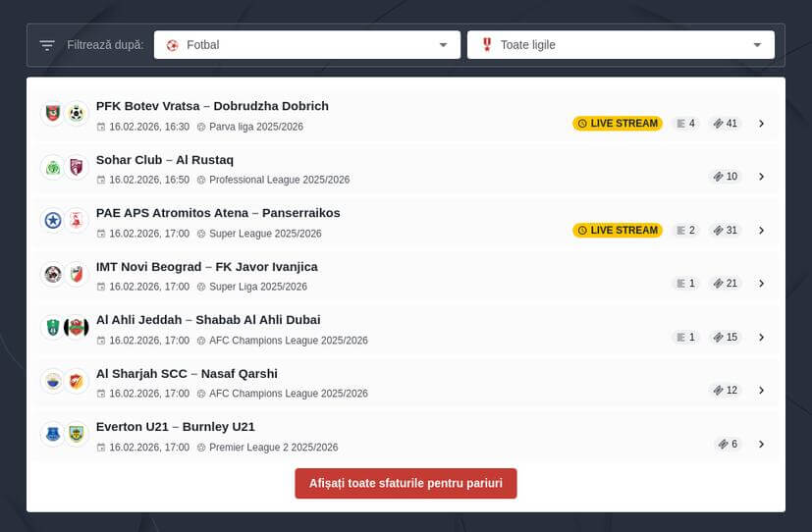Image resolution: width=812 pixels, height=532 pixels.
Task: Click the Everton U21 team crest
Action: pos(53,434)
